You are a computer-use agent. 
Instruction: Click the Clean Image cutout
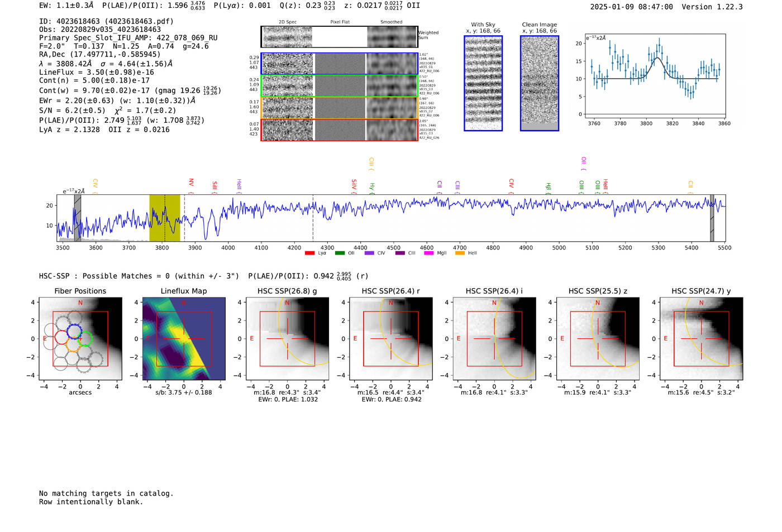[x=540, y=83]
